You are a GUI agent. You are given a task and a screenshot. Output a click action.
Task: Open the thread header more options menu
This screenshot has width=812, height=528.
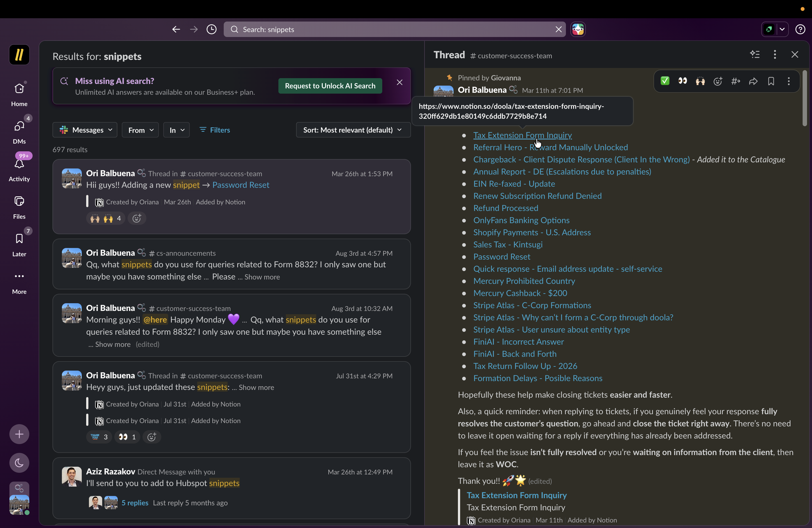[x=775, y=54]
